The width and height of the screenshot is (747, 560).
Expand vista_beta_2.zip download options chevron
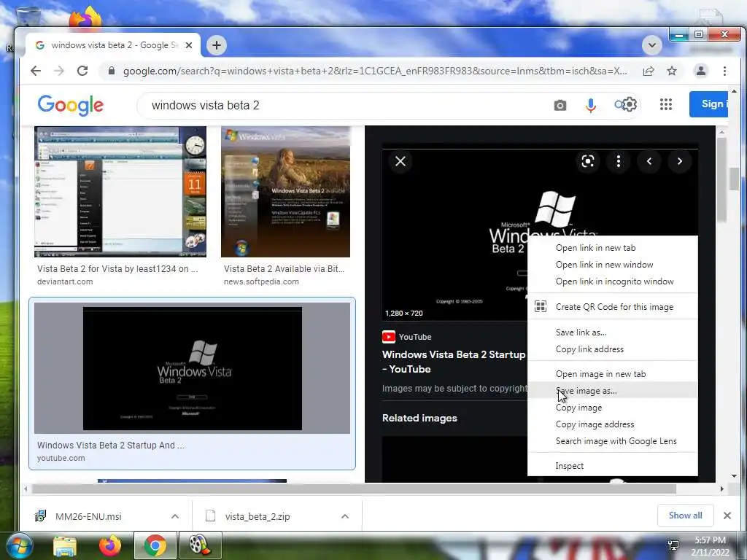pyautogui.click(x=345, y=516)
